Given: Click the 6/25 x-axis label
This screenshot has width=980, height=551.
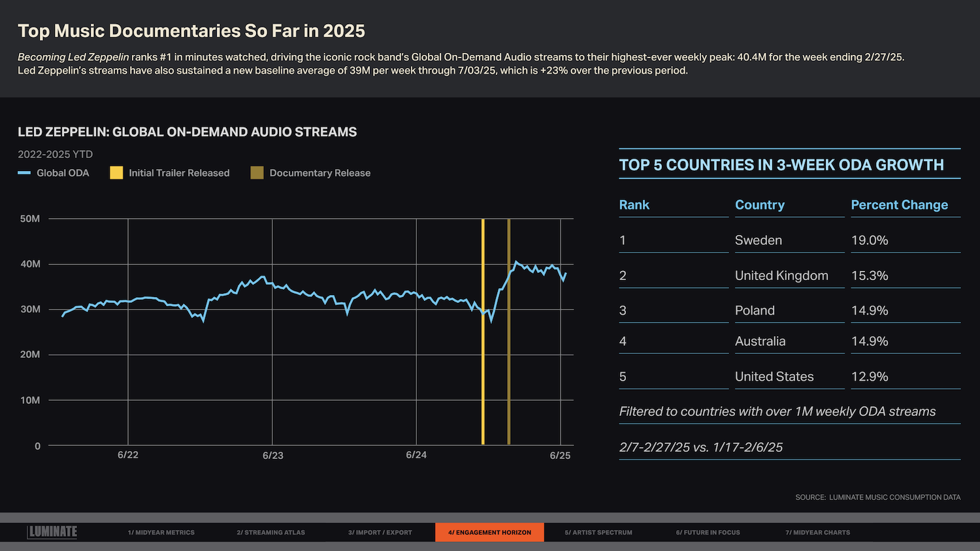Looking at the screenshot, I should click(560, 456).
